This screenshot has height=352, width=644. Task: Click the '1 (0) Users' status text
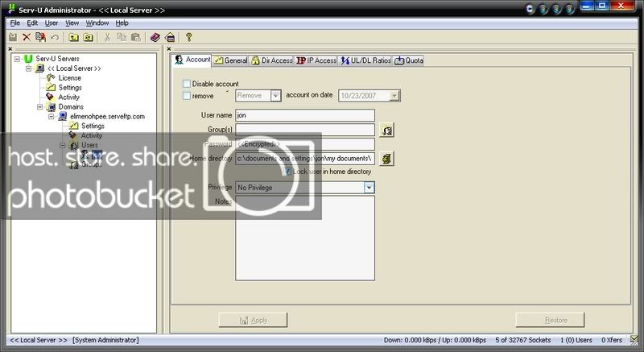[x=576, y=340]
